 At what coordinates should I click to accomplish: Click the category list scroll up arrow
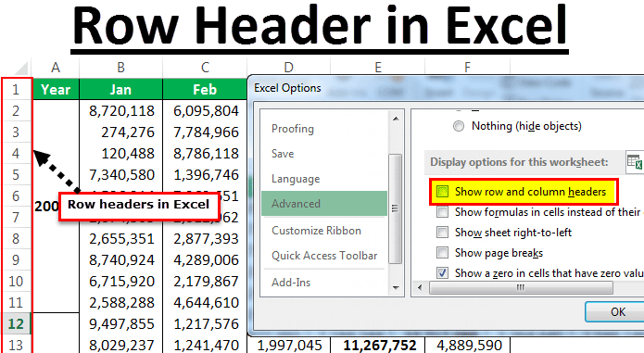click(396, 119)
